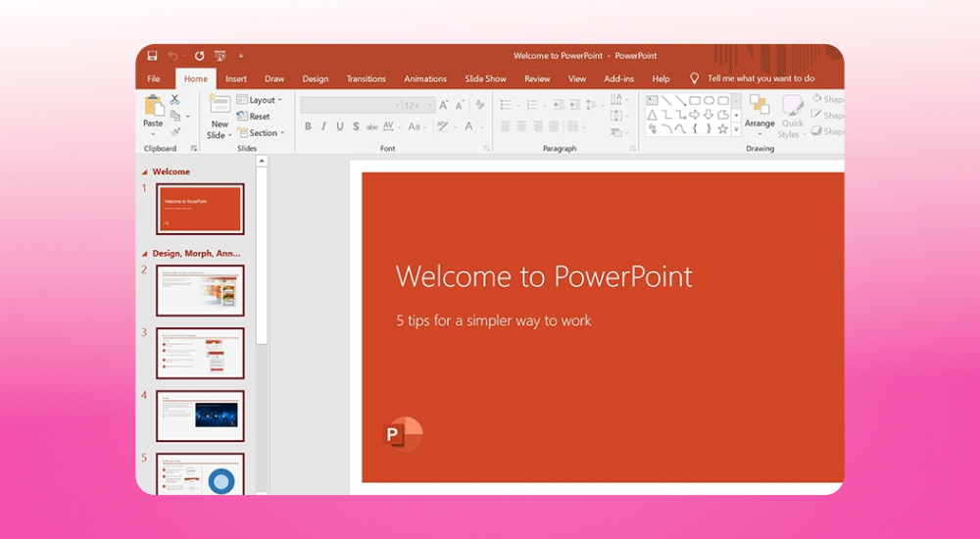Image resolution: width=980 pixels, height=539 pixels.
Task: Switch to the Transitions tab
Action: (367, 78)
